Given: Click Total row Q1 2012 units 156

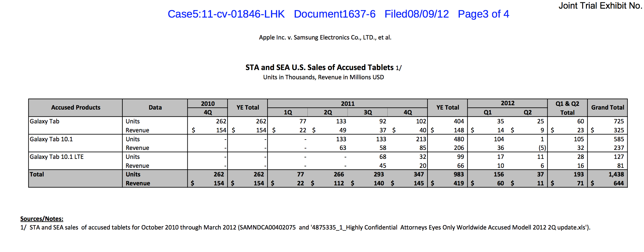Looking at the screenshot, I should [499, 174].
